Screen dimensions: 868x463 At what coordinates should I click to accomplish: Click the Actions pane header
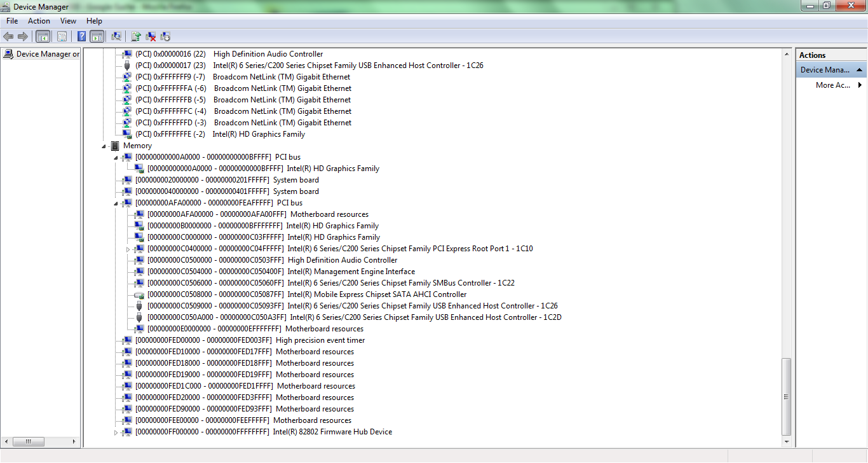(831, 55)
